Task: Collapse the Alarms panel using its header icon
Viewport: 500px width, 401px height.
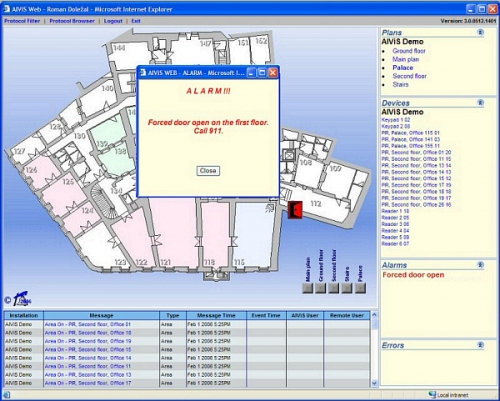Action: [x=480, y=264]
